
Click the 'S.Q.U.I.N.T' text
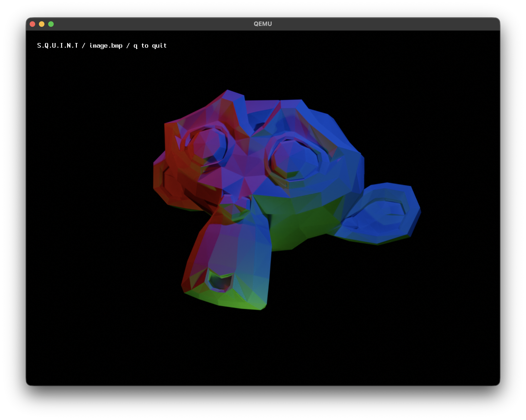[58, 46]
